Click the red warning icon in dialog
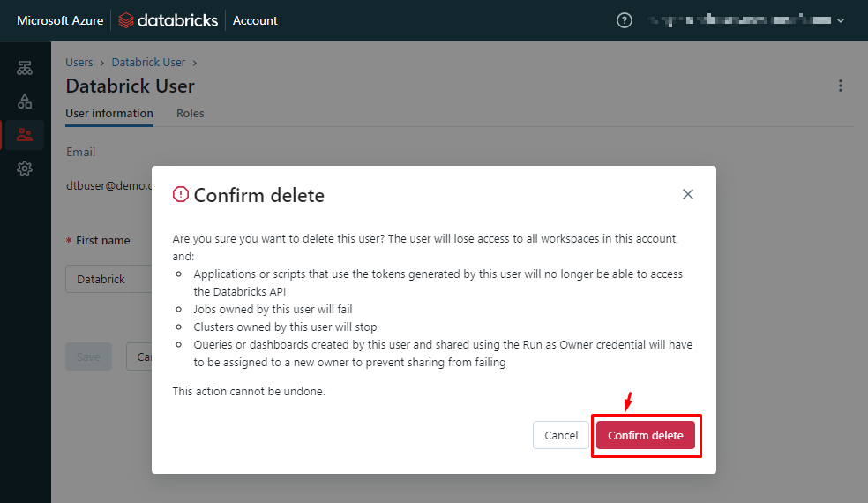 (x=181, y=195)
